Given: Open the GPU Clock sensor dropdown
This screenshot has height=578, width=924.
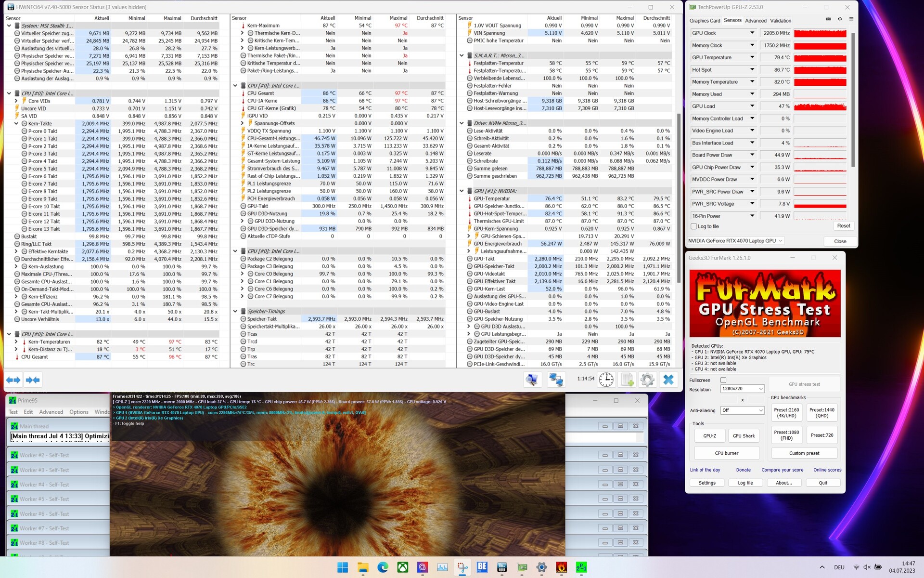Looking at the screenshot, I should (752, 33).
